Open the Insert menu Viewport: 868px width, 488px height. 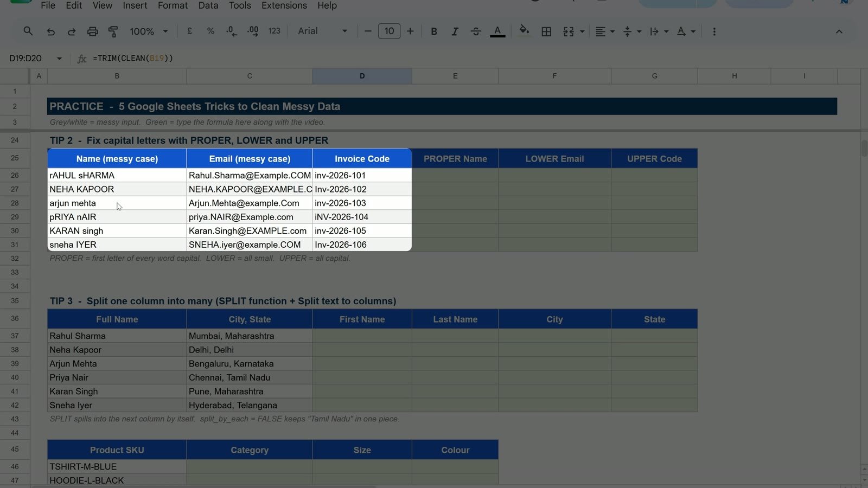click(x=135, y=5)
